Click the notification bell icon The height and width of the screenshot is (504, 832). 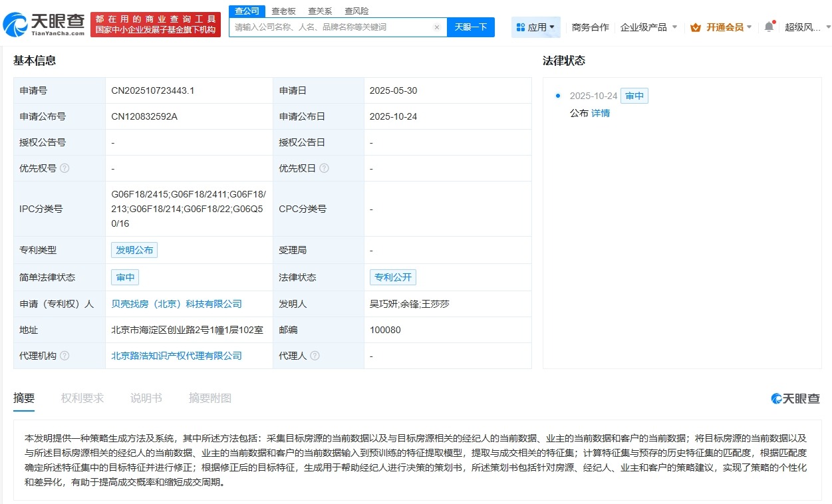pos(769,27)
